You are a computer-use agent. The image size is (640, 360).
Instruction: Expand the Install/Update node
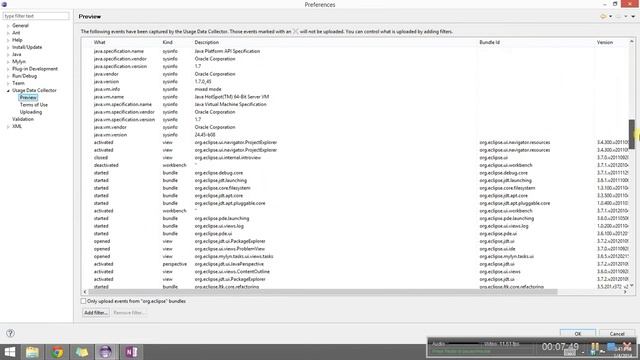click(8, 47)
